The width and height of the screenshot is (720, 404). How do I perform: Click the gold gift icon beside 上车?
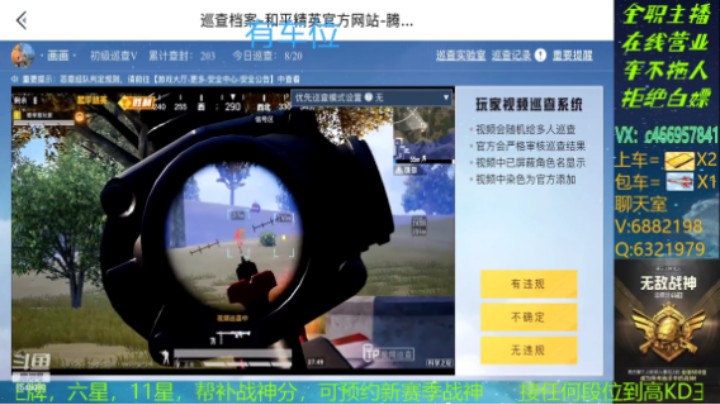679,161
